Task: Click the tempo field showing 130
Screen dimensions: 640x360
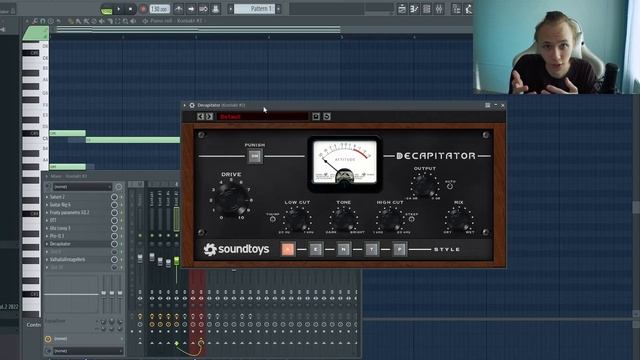Action: pyautogui.click(x=160, y=9)
